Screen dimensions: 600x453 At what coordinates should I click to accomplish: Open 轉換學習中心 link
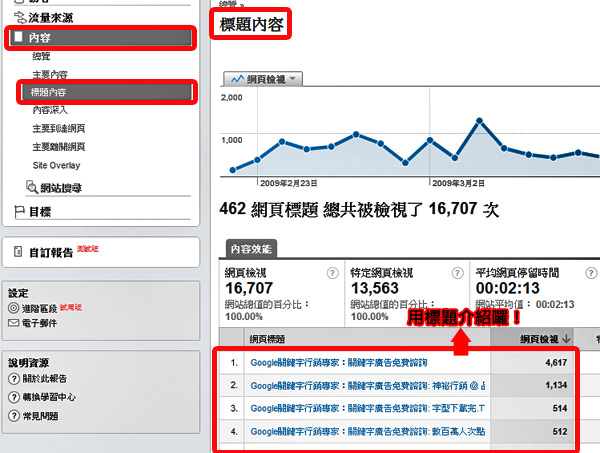[49, 397]
